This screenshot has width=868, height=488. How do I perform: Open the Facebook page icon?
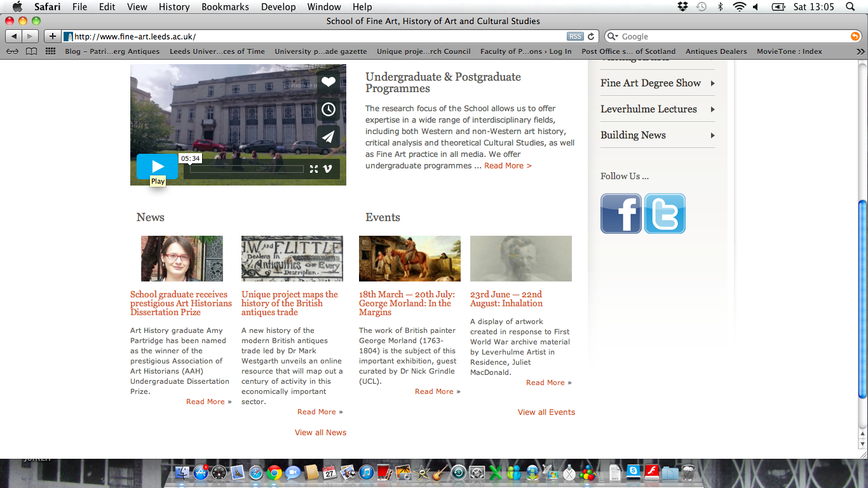coord(621,213)
